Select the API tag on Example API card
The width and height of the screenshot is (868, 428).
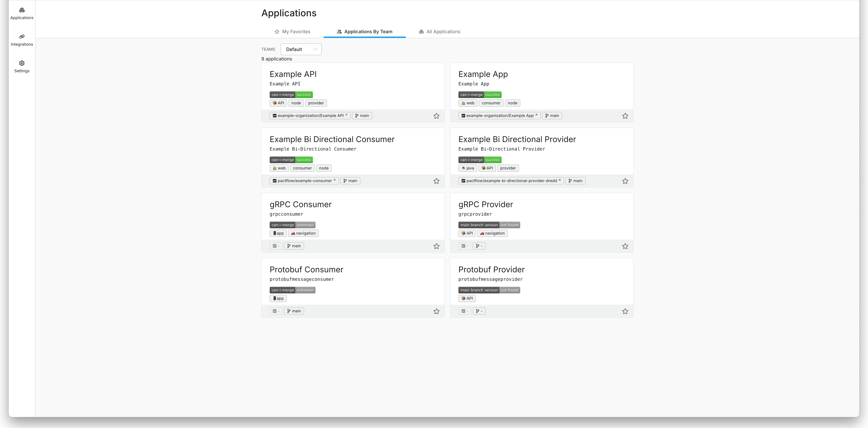278,103
